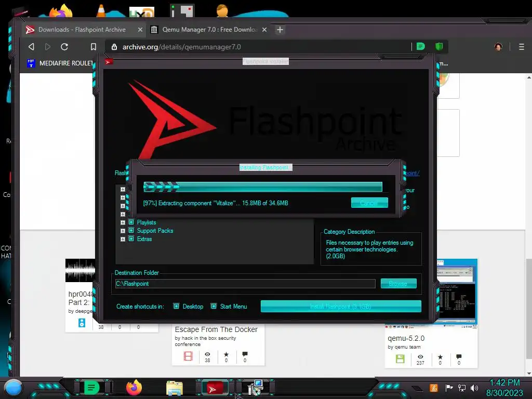Viewport: 532px width, 399px height.
Task: Browse for a destination folder
Action: 398,284
